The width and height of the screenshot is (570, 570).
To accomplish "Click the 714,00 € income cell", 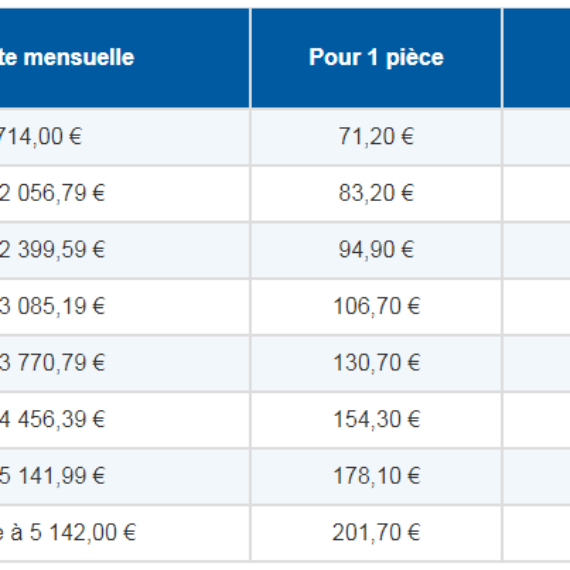I will (125, 137).
